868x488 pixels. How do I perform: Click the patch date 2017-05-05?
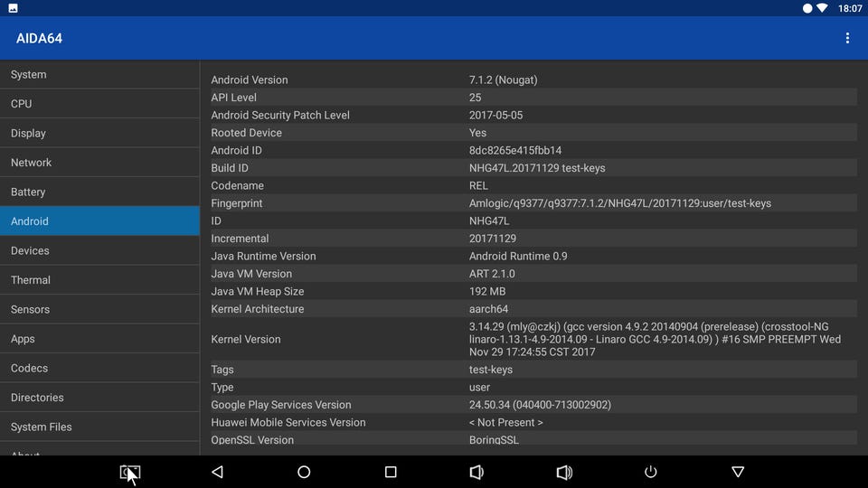(495, 115)
